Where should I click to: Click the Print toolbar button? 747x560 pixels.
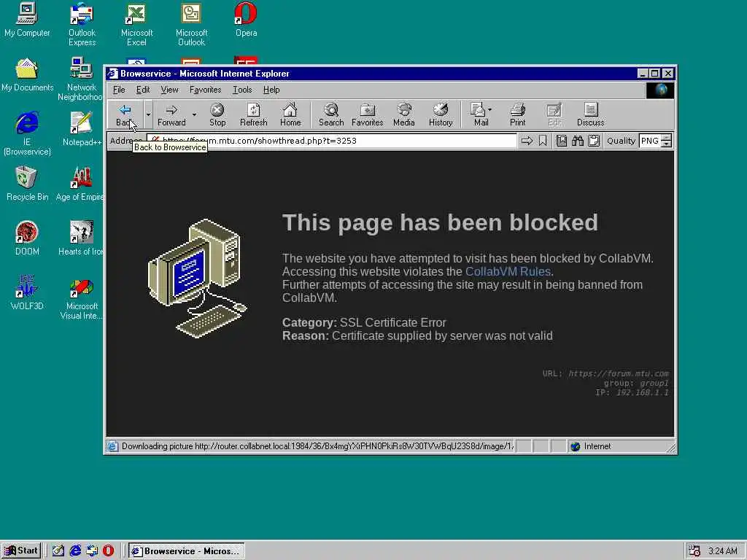[x=517, y=114]
